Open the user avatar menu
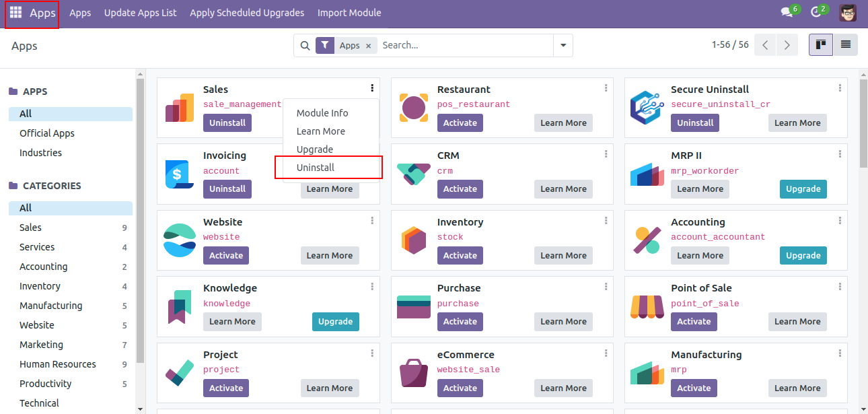 [848, 13]
